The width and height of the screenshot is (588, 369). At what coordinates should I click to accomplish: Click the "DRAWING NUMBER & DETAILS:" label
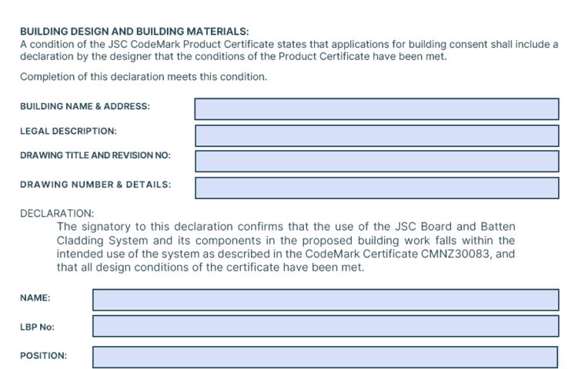point(95,184)
